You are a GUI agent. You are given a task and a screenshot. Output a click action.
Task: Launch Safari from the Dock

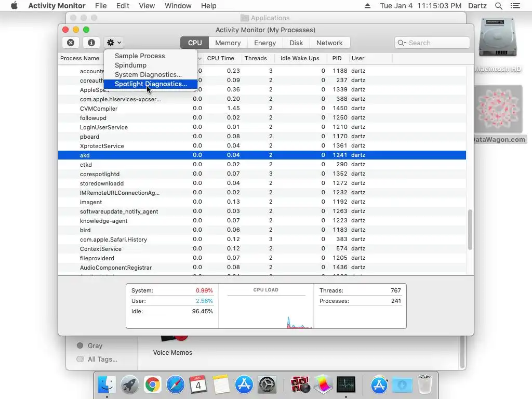pyautogui.click(x=176, y=385)
